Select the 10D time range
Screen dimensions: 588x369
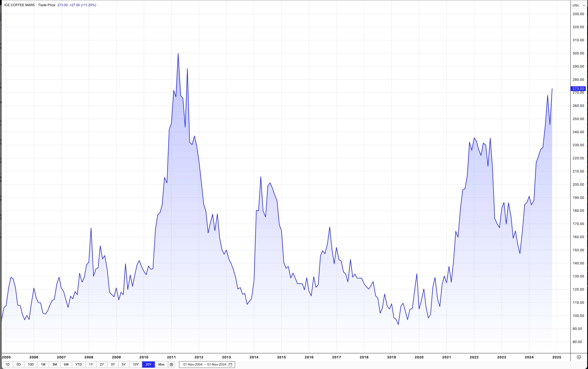coord(31,364)
